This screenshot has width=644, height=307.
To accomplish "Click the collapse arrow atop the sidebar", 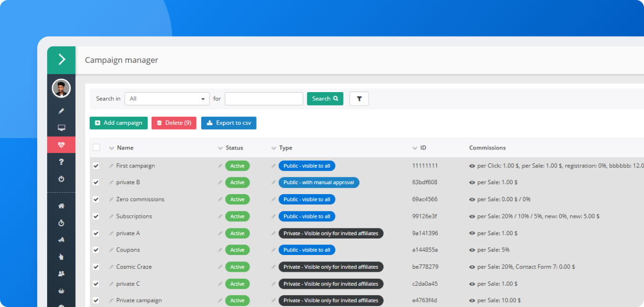I will pos(61,59).
